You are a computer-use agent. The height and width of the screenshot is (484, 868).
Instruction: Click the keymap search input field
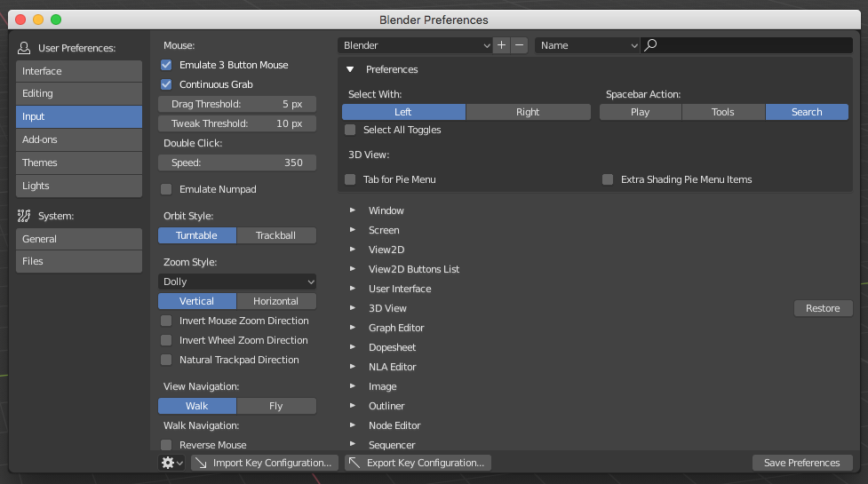coord(747,45)
